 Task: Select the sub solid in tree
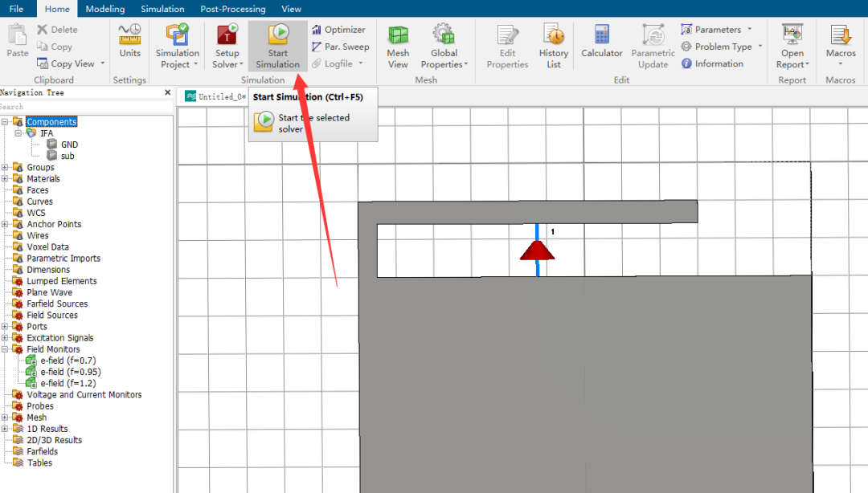(68, 156)
